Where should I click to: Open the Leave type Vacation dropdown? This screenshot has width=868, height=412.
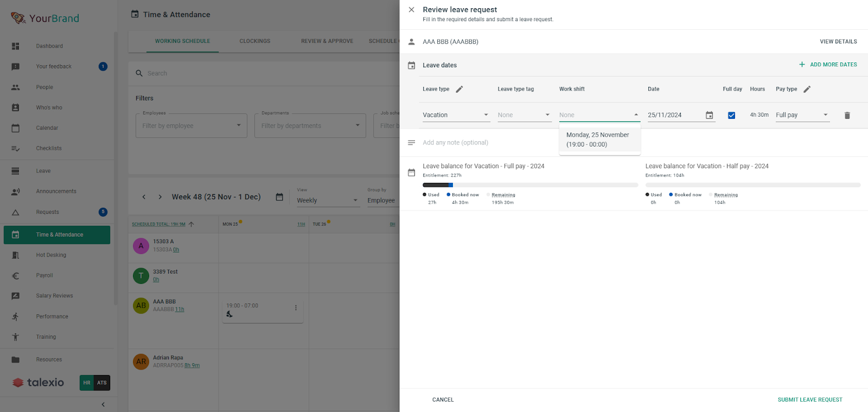456,115
